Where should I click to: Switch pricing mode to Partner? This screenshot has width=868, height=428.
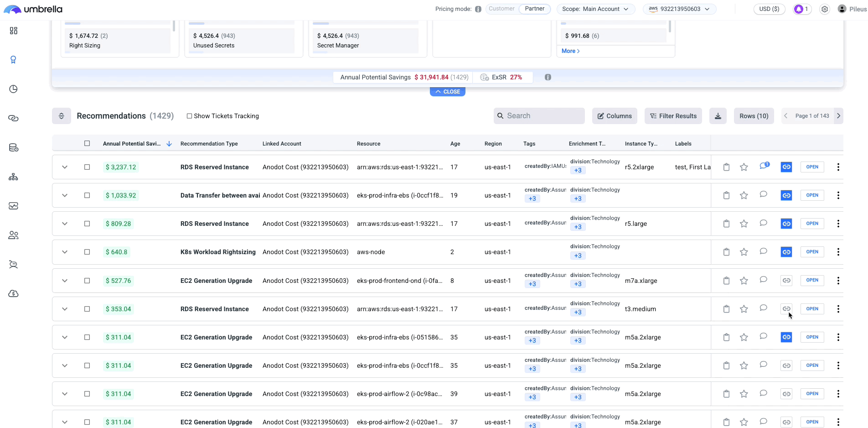click(x=535, y=9)
